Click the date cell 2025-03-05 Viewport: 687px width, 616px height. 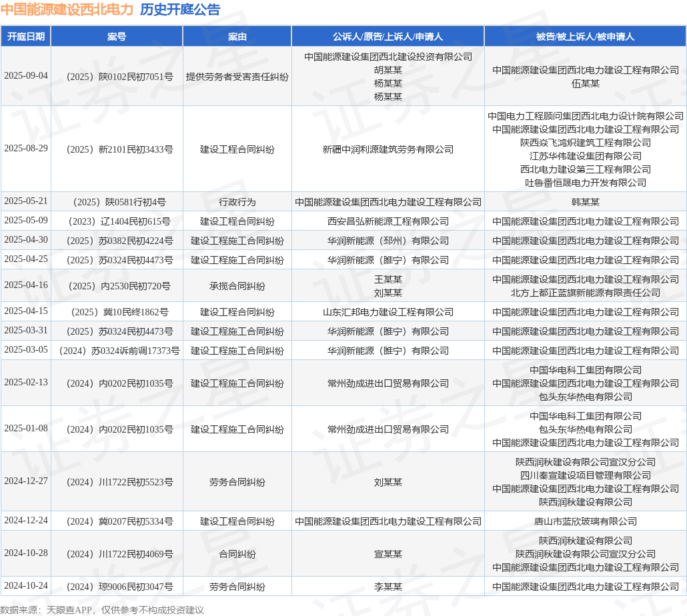[26, 349]
